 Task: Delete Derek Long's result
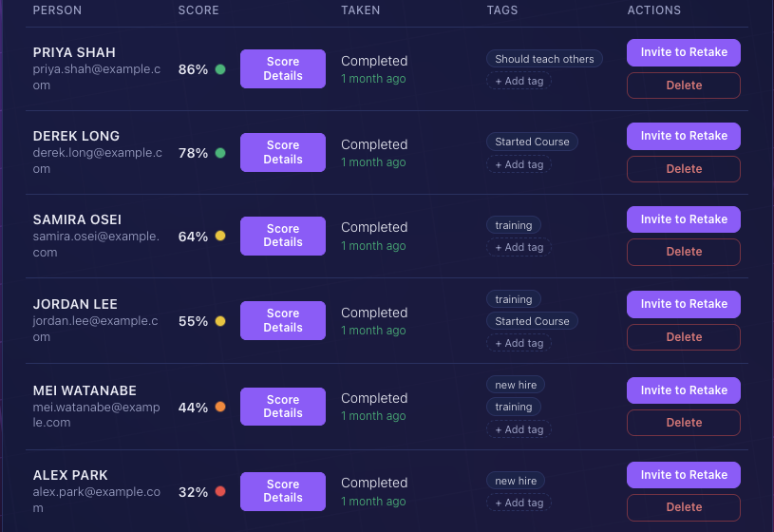coord(684,169)
